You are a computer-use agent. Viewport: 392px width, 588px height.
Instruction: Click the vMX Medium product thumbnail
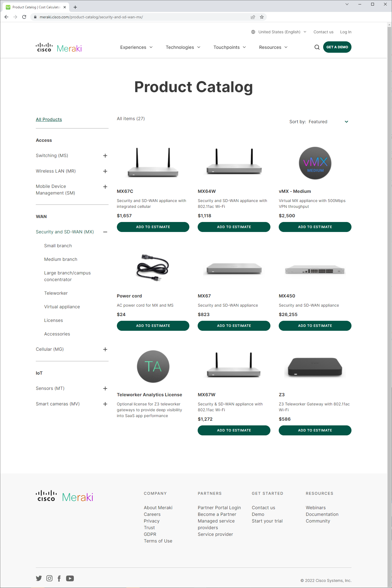pyautogui.click(x=315, y=163)
